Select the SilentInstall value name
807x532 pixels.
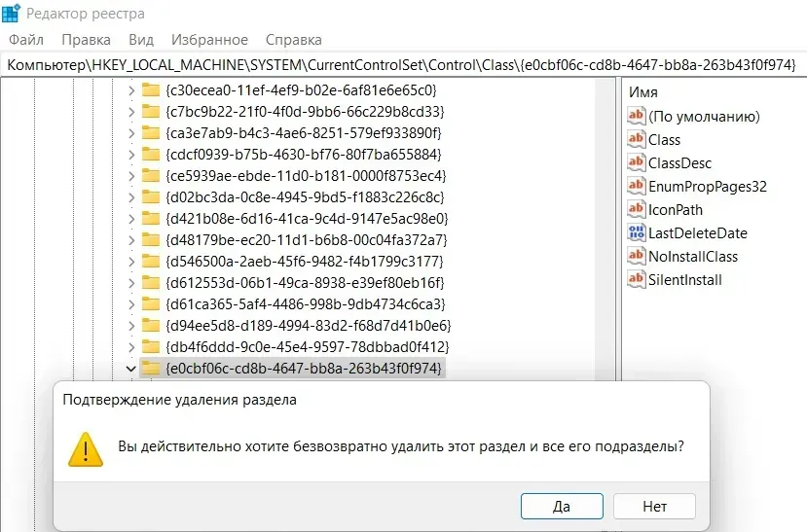click(685, 280)
